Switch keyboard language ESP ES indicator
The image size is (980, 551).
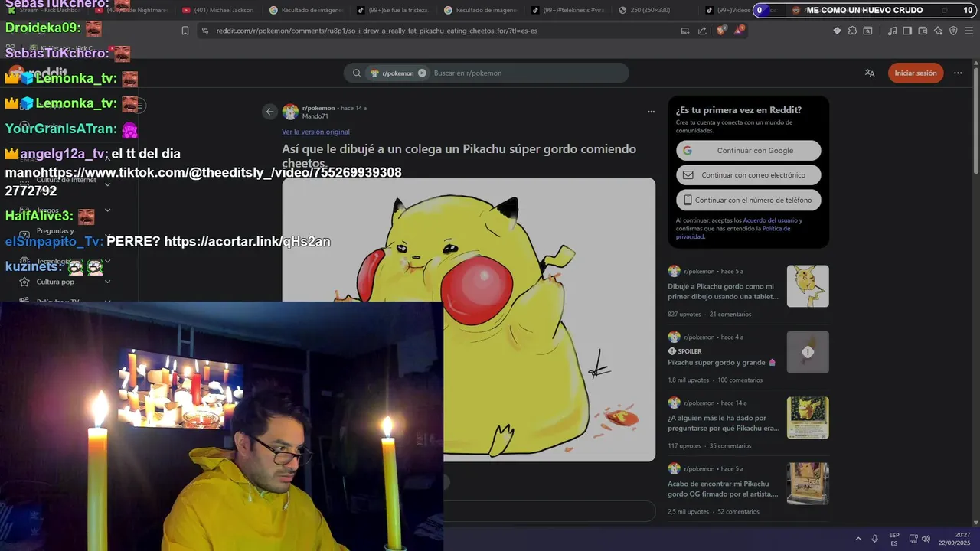(x=894, y=539)
